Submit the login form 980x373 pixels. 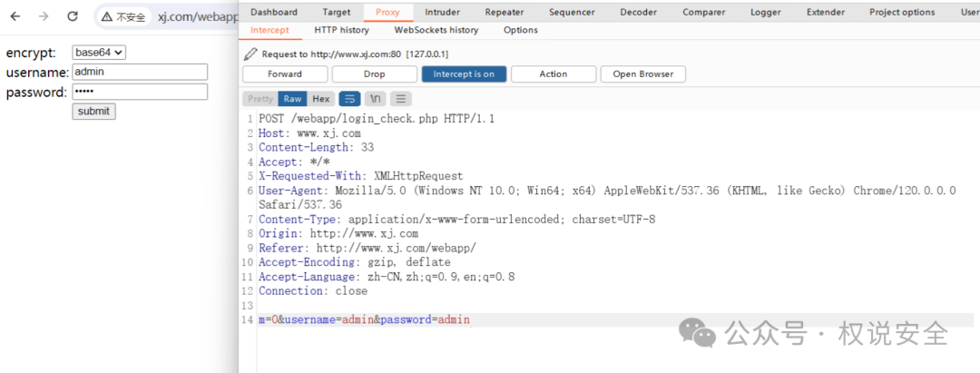click(x=93, y=112)
